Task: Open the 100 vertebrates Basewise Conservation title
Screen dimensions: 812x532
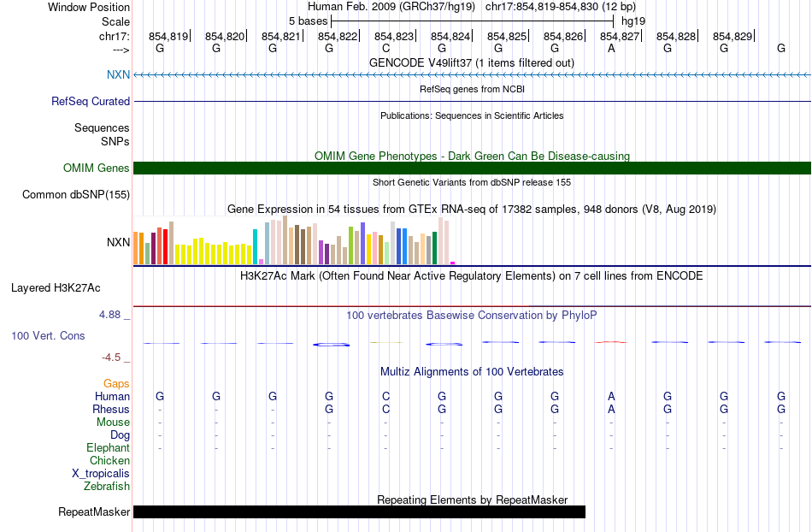Action: [471, 315]
